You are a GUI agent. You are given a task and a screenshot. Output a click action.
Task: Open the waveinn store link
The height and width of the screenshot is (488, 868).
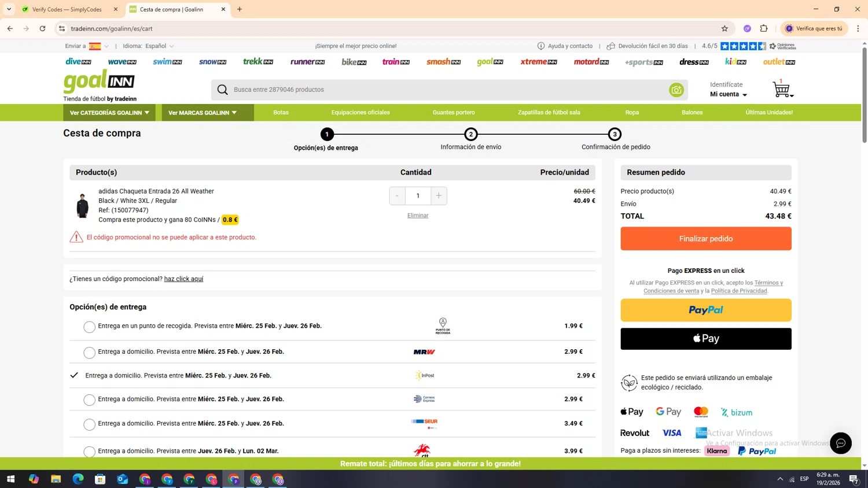tap(122, 61)
